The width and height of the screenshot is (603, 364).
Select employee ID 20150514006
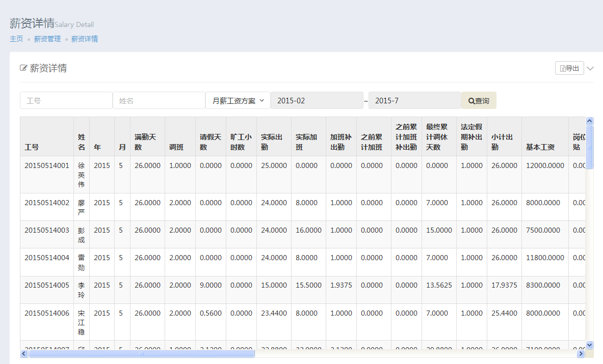pos(47,313)
